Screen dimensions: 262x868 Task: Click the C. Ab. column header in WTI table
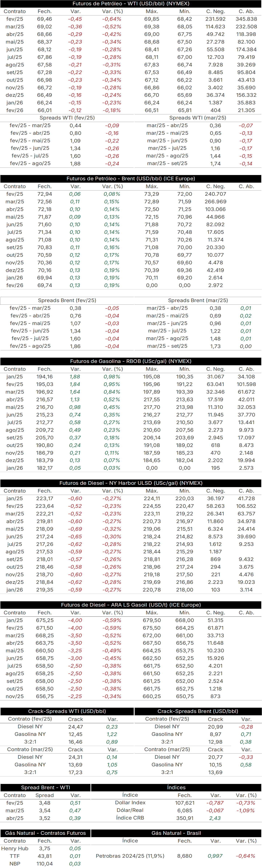[x=246, y=11]
